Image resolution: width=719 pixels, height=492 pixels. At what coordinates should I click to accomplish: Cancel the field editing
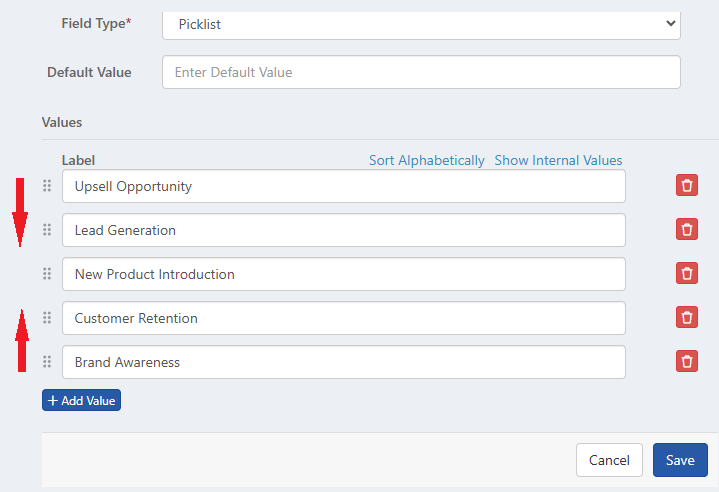(609, 460)
